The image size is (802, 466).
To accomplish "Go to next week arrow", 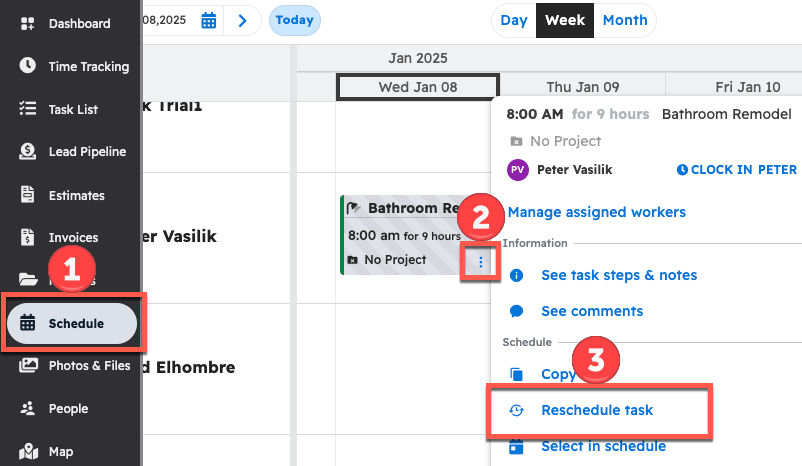I will [241, 20].
